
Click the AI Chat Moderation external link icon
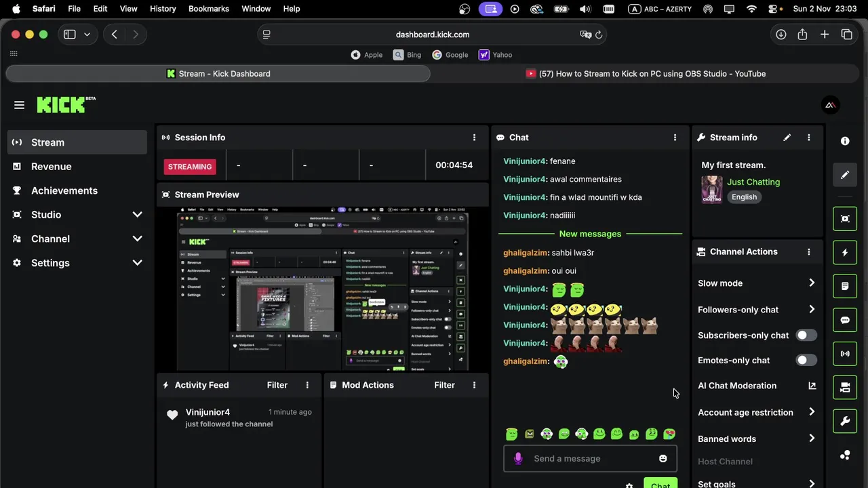pos(812,386)
